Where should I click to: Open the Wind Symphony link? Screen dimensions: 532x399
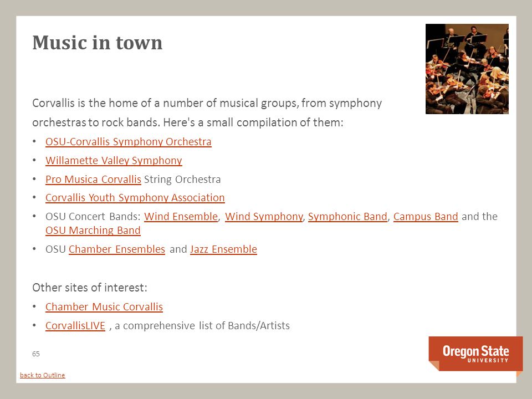(x=264, y=217)
